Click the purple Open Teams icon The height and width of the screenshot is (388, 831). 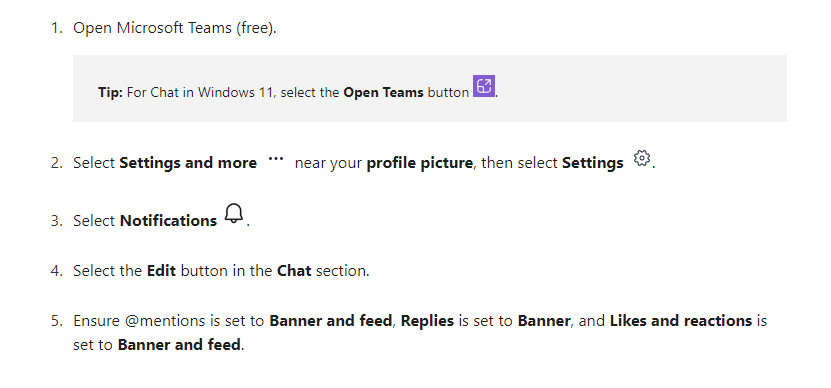coord(484,86)
